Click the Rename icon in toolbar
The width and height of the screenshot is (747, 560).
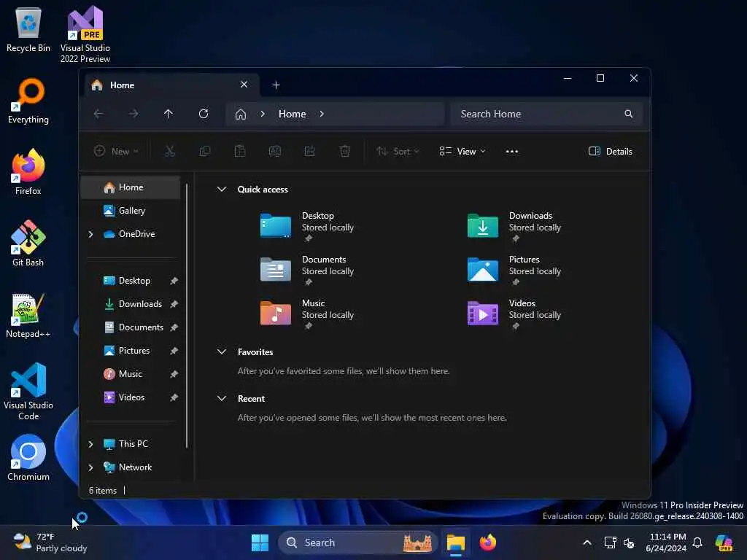coord(275,152)
